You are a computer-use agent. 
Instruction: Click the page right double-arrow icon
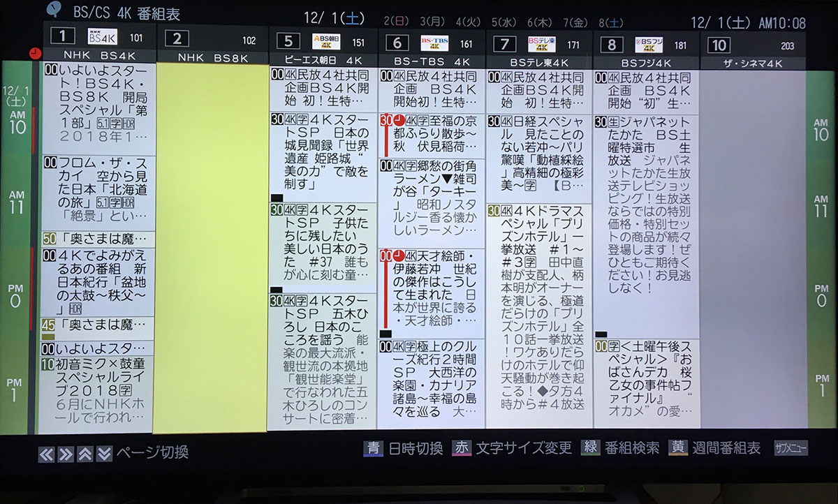click(66, 454)
